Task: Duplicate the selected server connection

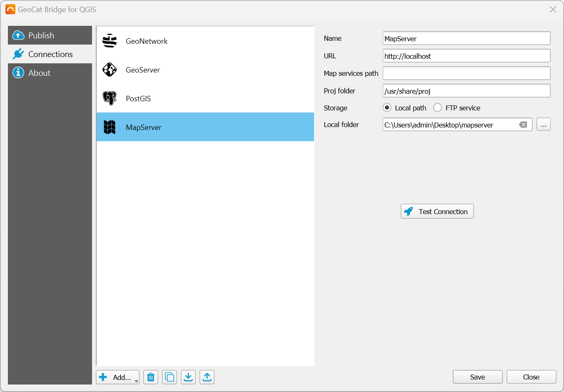Action: pos(170,377)
